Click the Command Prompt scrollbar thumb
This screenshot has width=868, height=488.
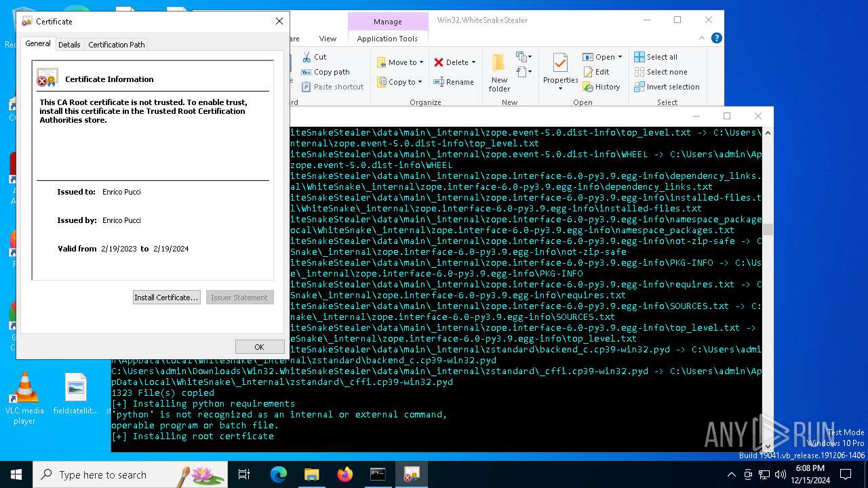coord(768,230)
